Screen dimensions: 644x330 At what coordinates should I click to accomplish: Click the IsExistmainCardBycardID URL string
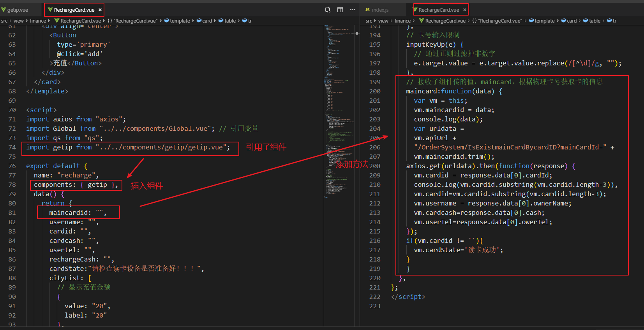click(x=510, y=147)
